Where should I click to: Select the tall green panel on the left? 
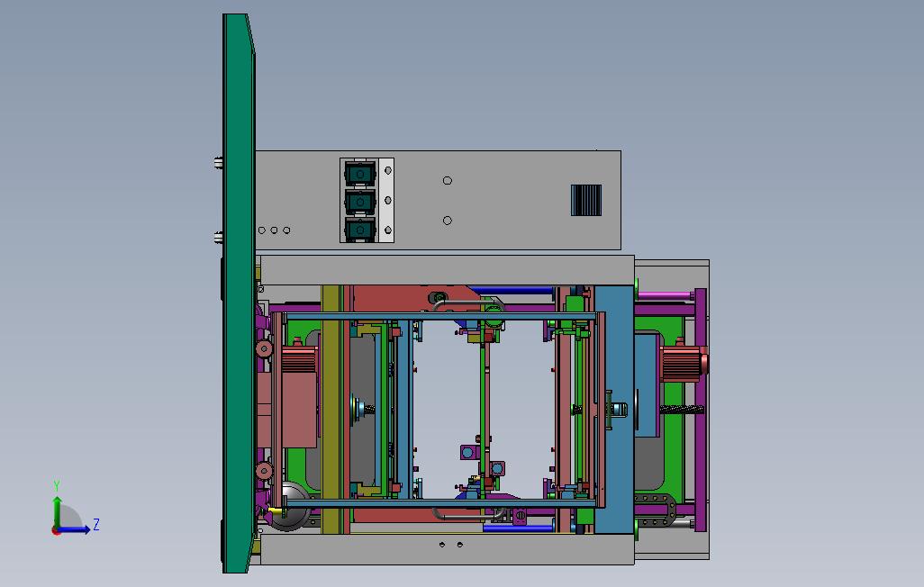239,293
